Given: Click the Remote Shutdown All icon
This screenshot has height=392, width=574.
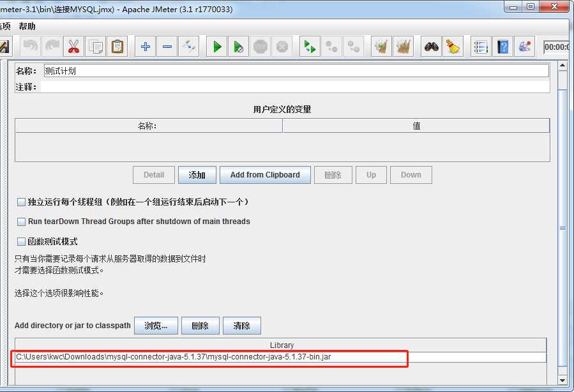Looking at the screenshot, I should click(353, 47).
